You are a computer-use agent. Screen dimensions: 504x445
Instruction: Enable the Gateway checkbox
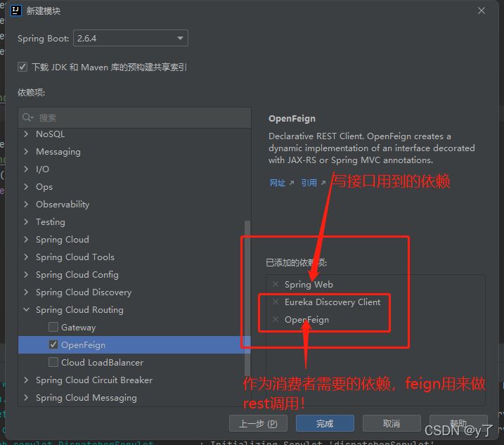(53, 328)
